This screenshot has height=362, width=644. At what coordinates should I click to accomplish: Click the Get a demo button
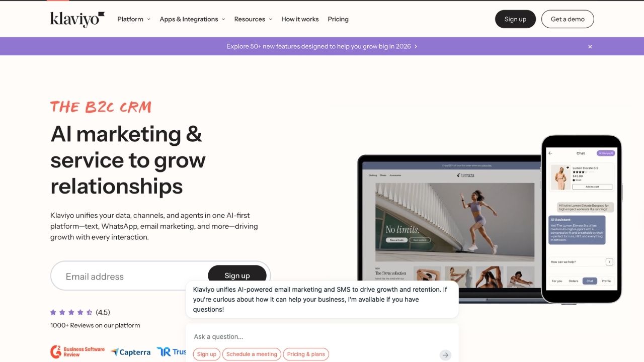(568, 19)
